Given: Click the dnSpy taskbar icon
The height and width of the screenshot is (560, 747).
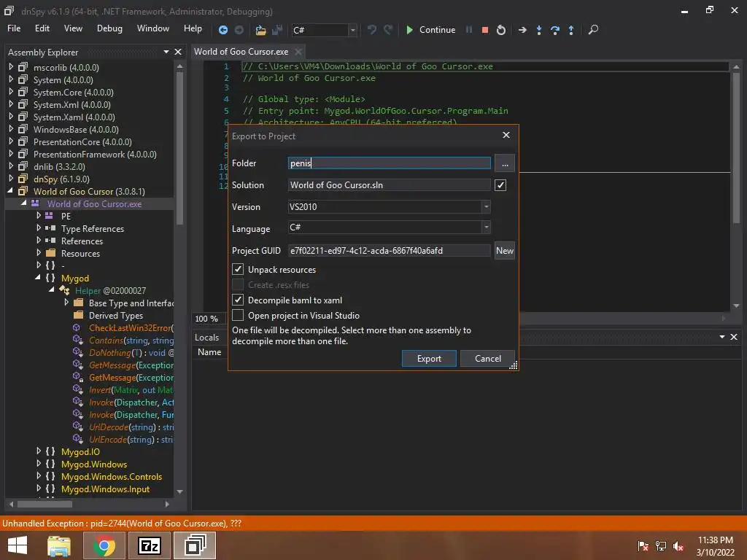Looking at the screenshot, I should click(x=194, y=545).
